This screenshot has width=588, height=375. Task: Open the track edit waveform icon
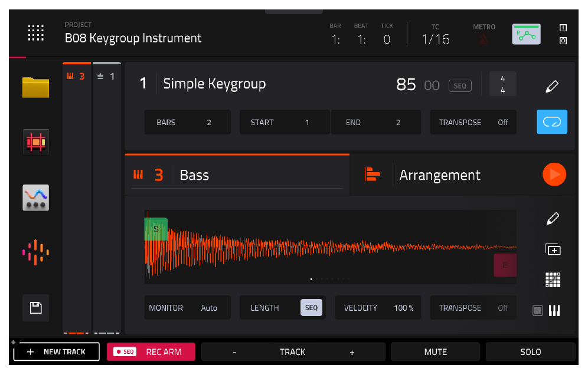[x=35, y=198]
